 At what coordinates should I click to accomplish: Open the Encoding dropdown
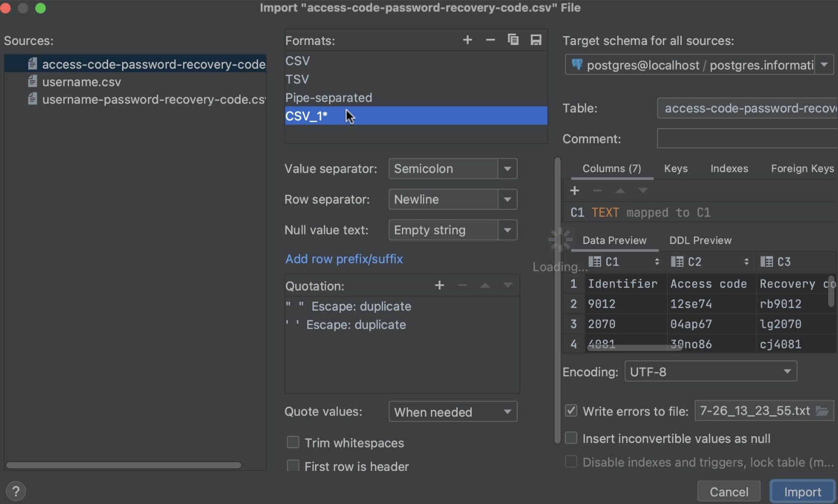tap(787, 371)
